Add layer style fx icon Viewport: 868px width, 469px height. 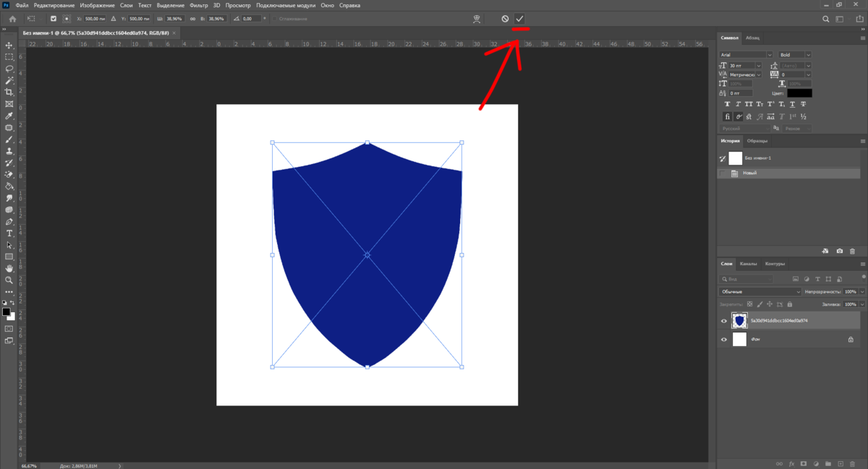pos(792,462)
